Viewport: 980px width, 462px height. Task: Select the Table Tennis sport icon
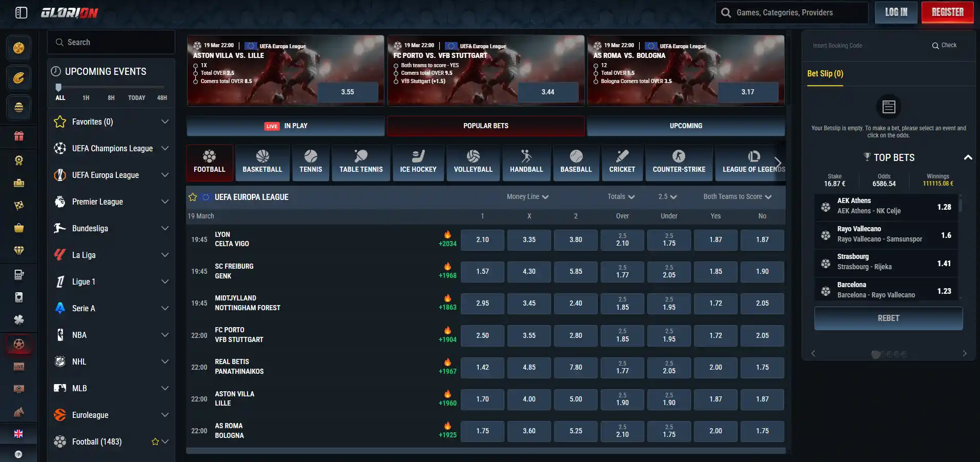[361, 163]
